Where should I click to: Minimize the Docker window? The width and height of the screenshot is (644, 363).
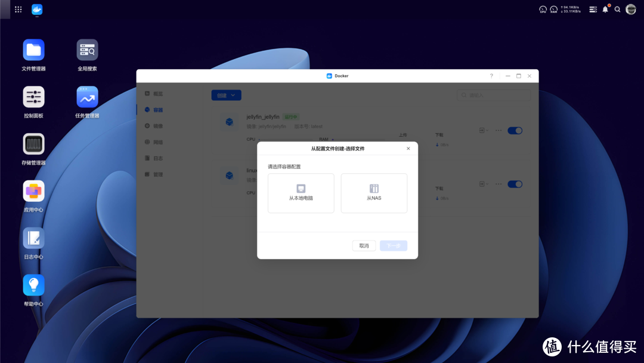(508, 76)
